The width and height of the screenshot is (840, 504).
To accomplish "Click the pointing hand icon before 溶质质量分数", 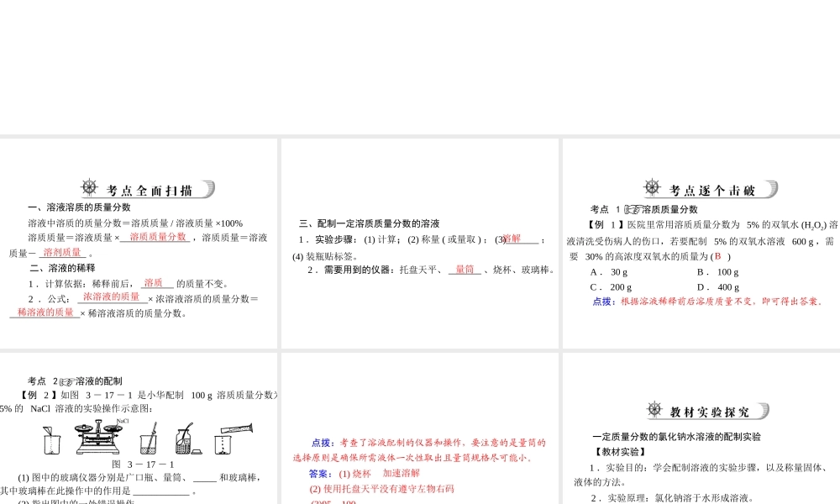I will tap(633, 209).
